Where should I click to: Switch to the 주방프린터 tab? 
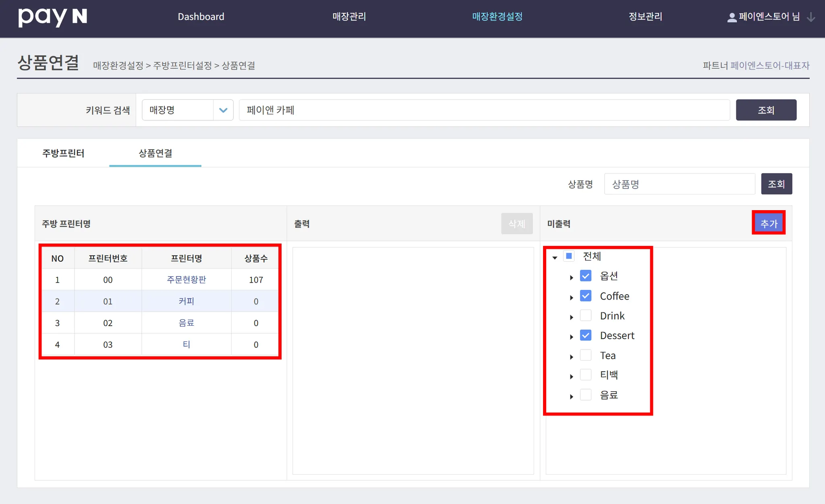click(63, 153)
